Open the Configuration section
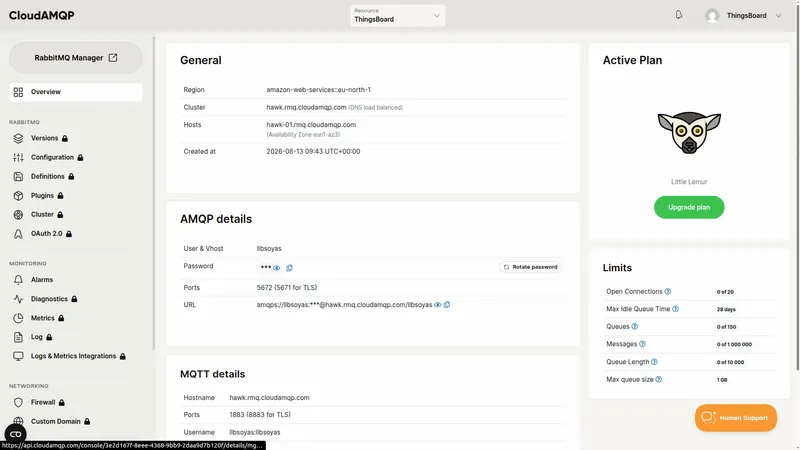The width and height of the screenshot is (800, 450). pos(52,157)
